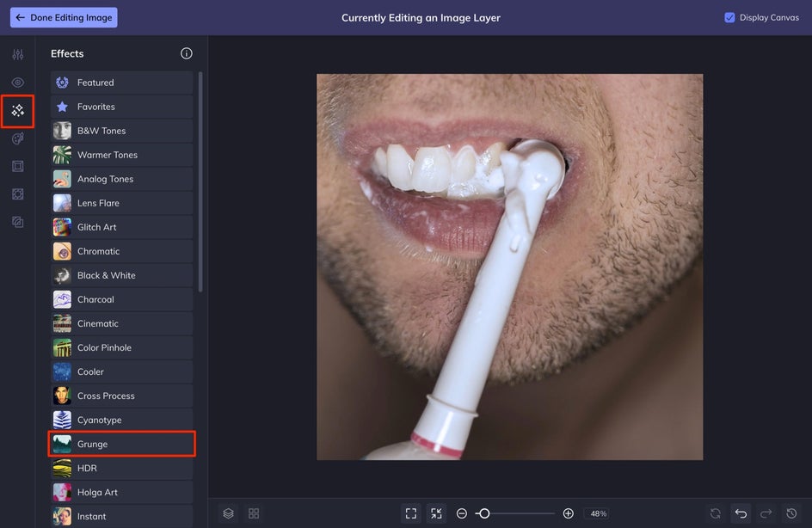Click Done Editing Image button
The image size is (812, 528).
64,17
